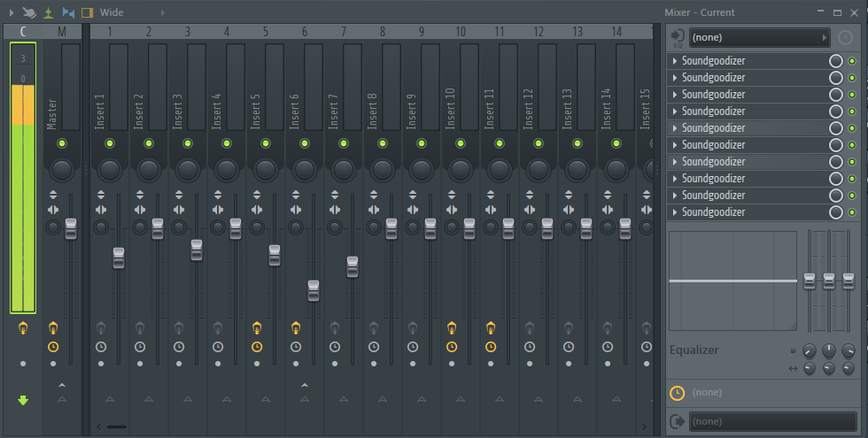The width and height of the screenshot is (868, 438).
Task: Click the leftmost Equalizer band slider
Action: click(810, 281)
